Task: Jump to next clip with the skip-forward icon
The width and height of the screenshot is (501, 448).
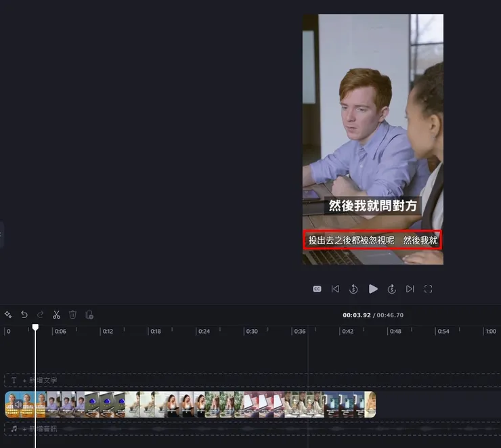Action: click(x=410, y=289)
